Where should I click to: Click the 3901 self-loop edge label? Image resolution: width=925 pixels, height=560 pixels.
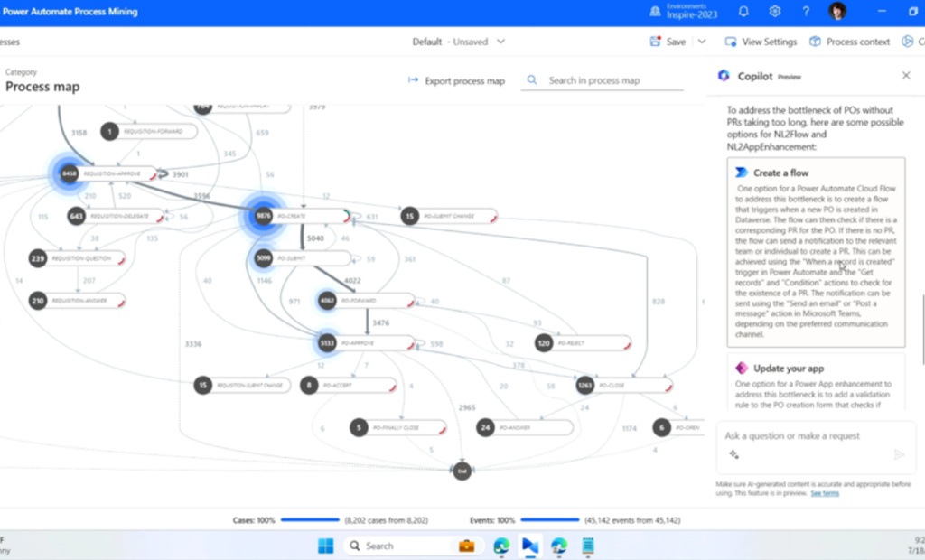(x=180, y=174)
